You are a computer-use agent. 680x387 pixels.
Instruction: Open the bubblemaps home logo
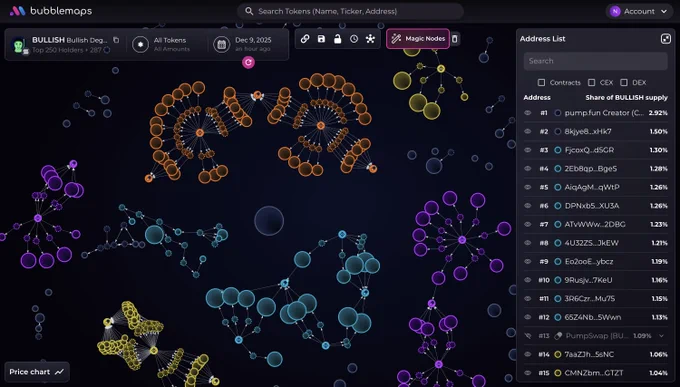click(x=51, y=11)
